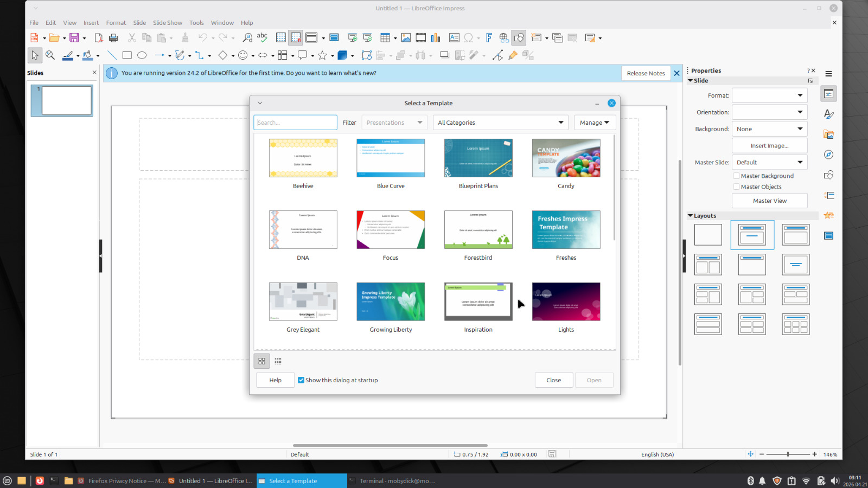868x488 pixels.
Task: Click the Save icon in toolbar
Action: pos(74,38)
